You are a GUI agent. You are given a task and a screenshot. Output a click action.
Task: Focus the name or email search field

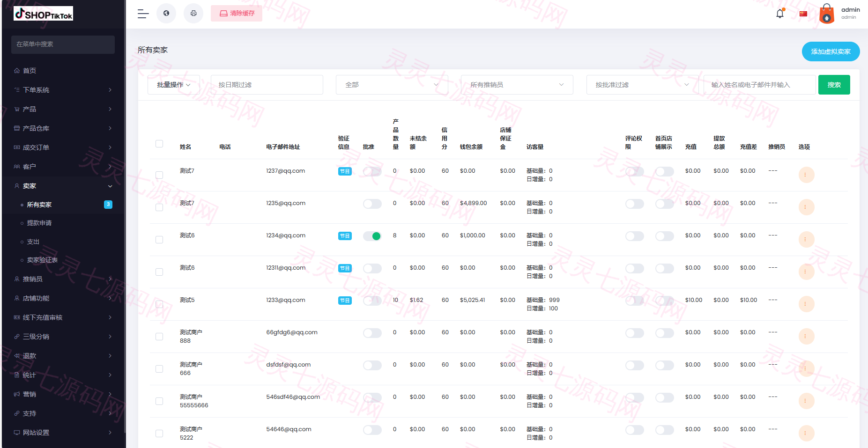click(760, 85)
